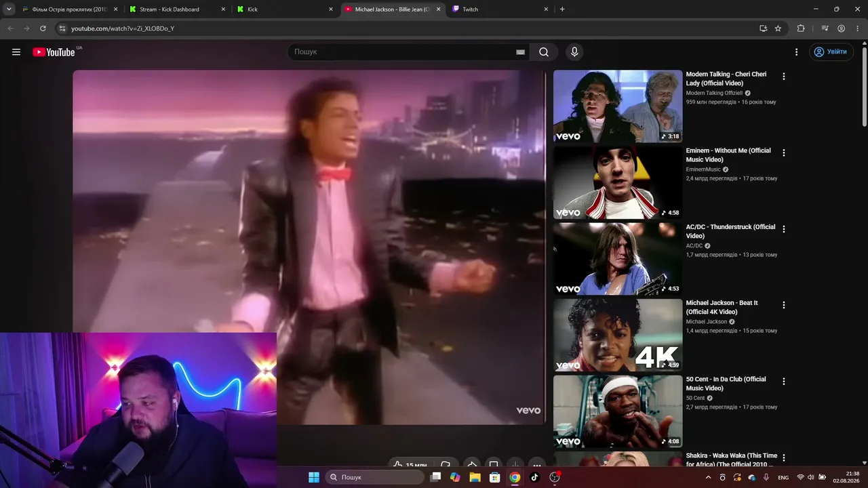Go to the YouTube home logo
This screenshot has width=868, height=488.
(54, 52)
